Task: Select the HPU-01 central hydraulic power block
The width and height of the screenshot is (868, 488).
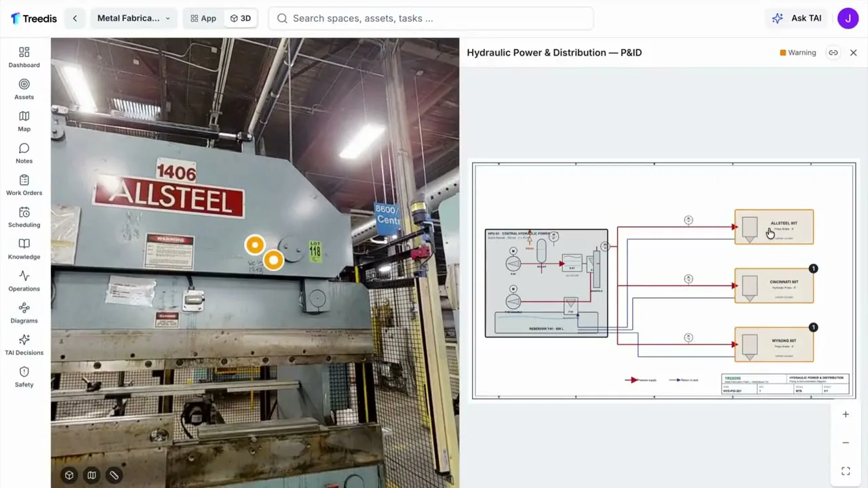Action: [547, 283]
